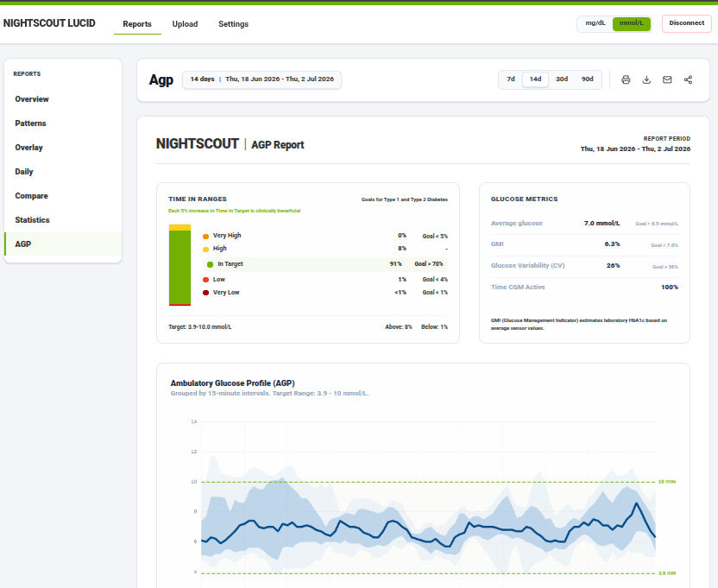718x588 pixels.
Task: Click the Very High orange legend dot
Action: [x=205, y=236]
